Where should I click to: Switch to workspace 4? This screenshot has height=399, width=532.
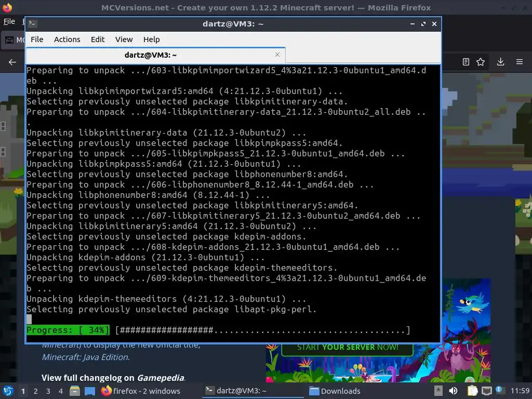click(61, 391)
